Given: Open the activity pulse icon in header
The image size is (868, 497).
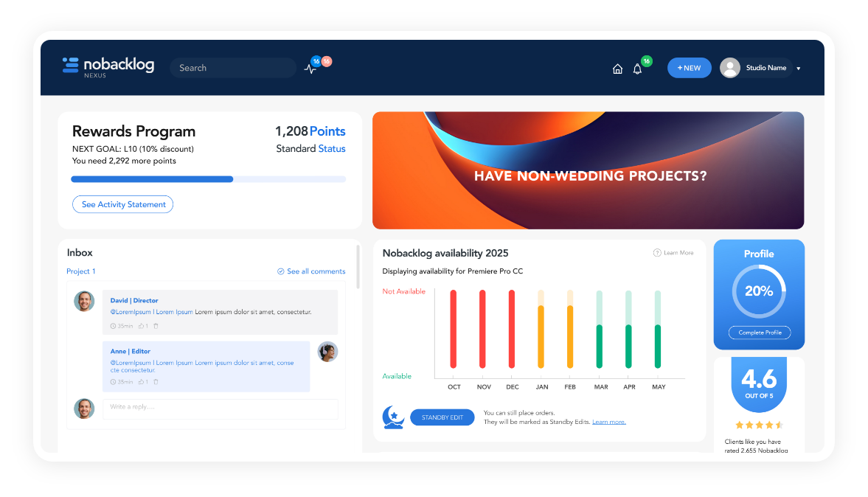Looking at the screenshot, I should (310, 69).
